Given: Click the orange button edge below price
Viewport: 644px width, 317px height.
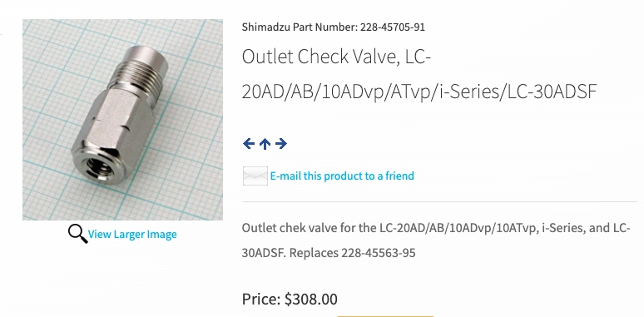Looking at the screenshot, I should pyautogui.click(x=385, y=316).
